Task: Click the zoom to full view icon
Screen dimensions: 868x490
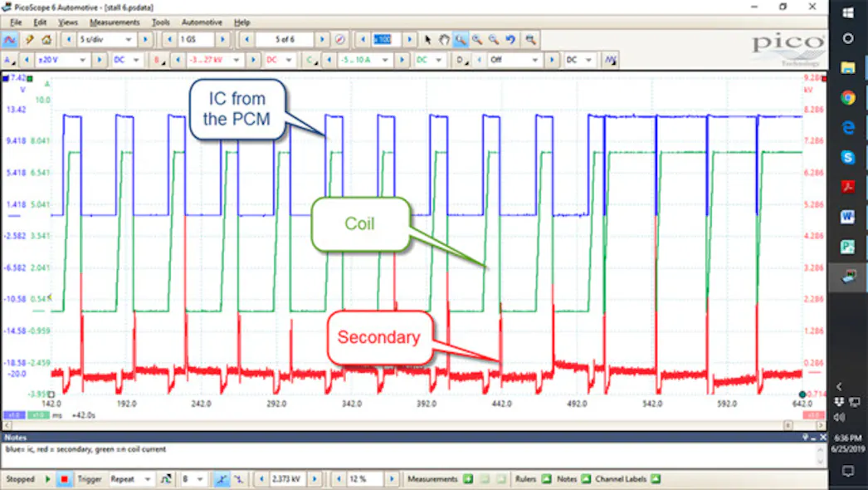Action: click(x=530, y=40)
